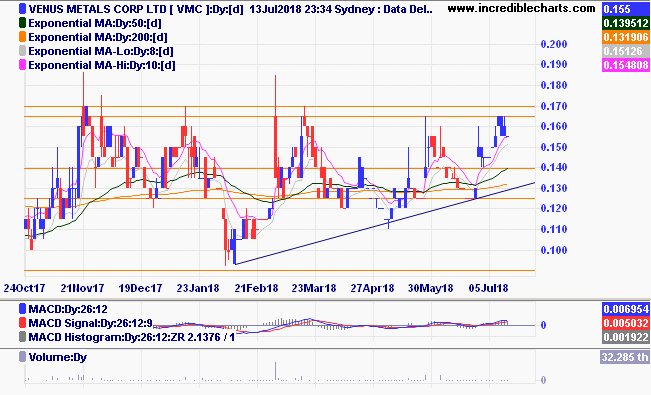Screen dimensions: 651x395
Task: Select the MACD Signal:Dy:26:12:9 indicator label
Action: pos(90,323)
